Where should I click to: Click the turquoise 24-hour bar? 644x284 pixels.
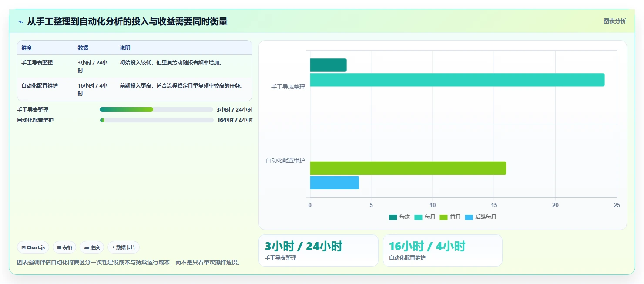457,80
